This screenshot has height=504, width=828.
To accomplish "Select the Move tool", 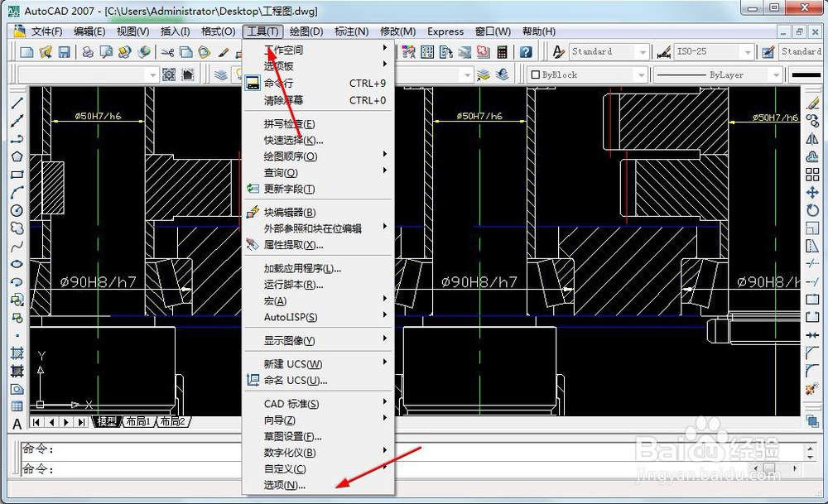I will [812, 192].
